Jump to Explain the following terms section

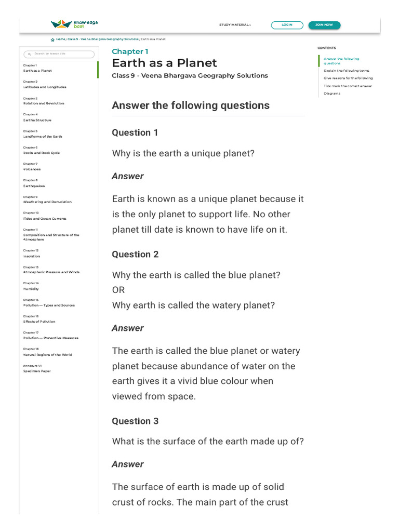click(347, 71)
